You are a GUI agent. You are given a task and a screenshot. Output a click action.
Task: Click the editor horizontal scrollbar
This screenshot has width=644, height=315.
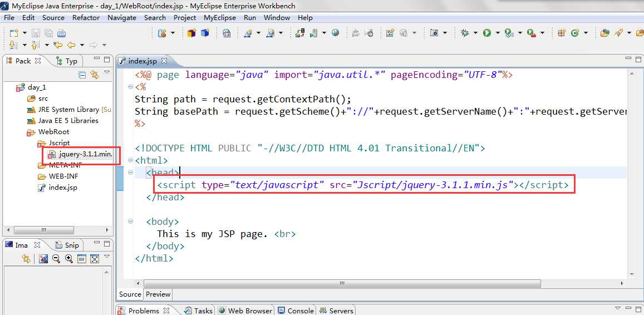point(342,283)
